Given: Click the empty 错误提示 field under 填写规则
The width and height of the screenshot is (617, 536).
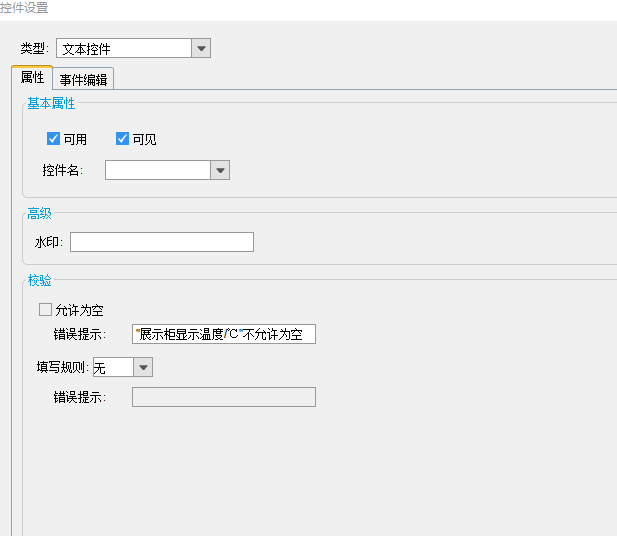Looking at the screenshot, I should pyautogui.click(x=224, y=397).
